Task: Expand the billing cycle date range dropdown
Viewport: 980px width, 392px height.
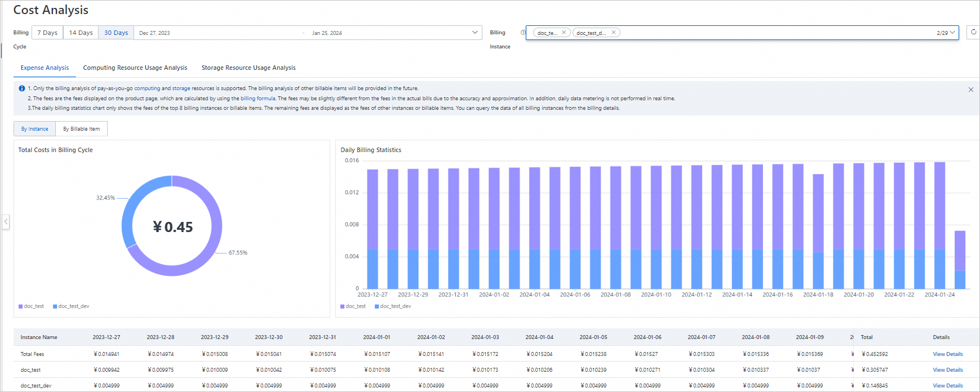Action: pos(475,33)
